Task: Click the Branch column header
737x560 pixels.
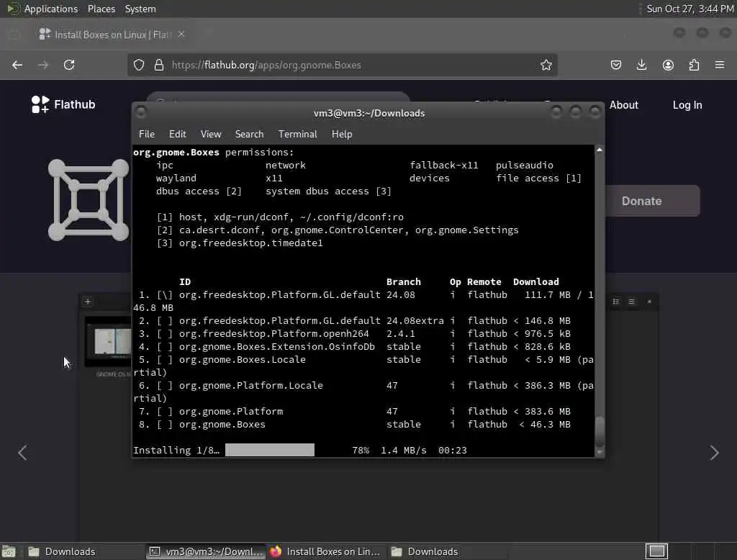Action: coord(404,281)
